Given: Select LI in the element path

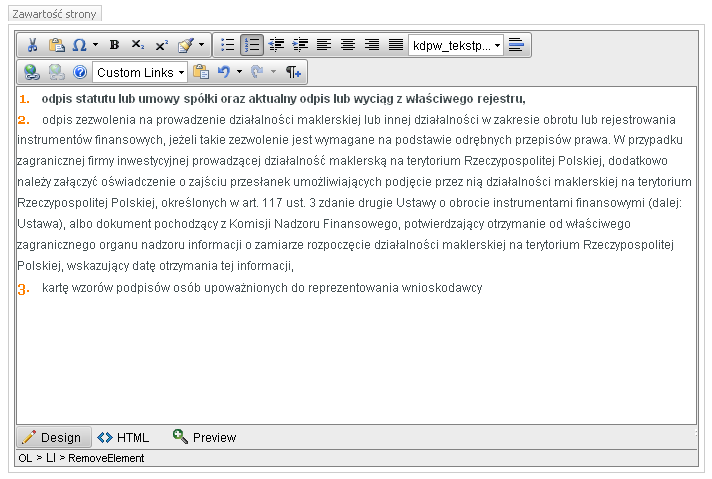Looking at the screenshot, I should pyautogui.click(x=51, y=458).
